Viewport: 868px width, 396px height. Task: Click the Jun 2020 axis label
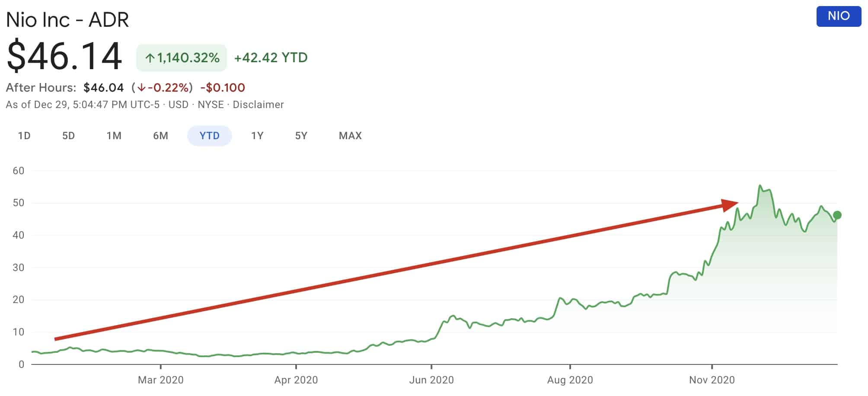pyautogui.click(x=431, y=380)
